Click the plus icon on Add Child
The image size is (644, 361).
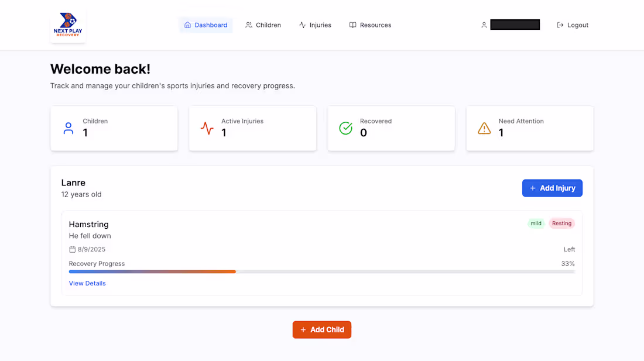click(x=303, y=330)
